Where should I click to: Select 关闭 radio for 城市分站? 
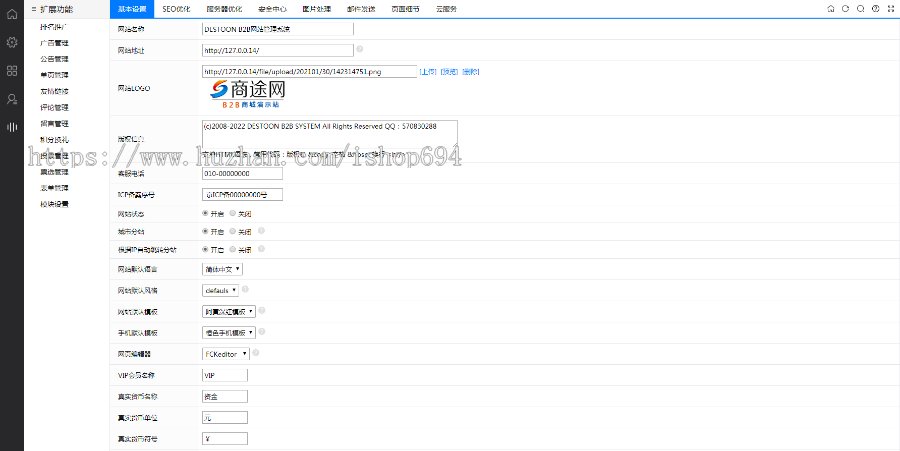pyautogui.click(x=233, y=231)
